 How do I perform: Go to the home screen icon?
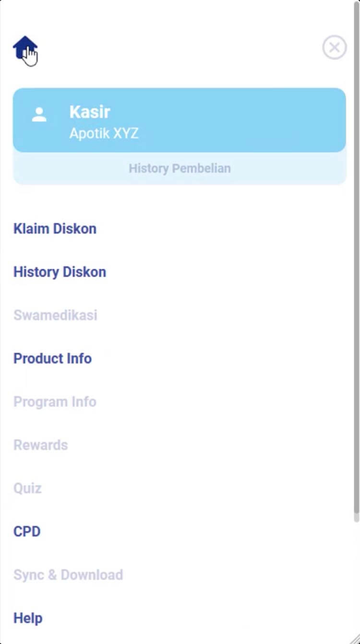25,48
